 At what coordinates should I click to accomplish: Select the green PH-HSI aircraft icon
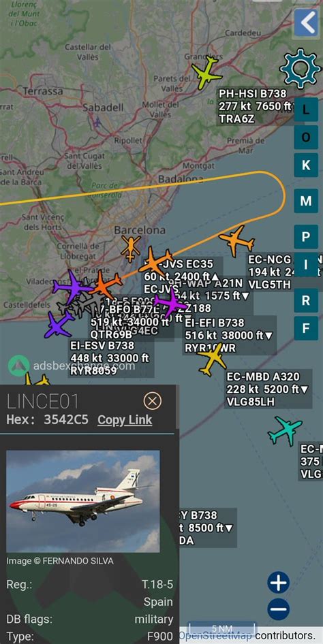tap(206, 74)
